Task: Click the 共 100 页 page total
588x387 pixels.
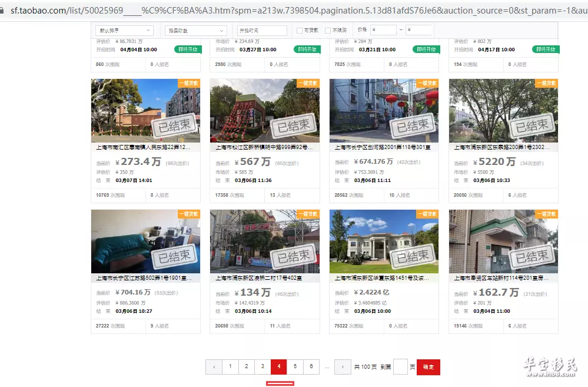Action: pyautogui.click(x=366, y=367)
